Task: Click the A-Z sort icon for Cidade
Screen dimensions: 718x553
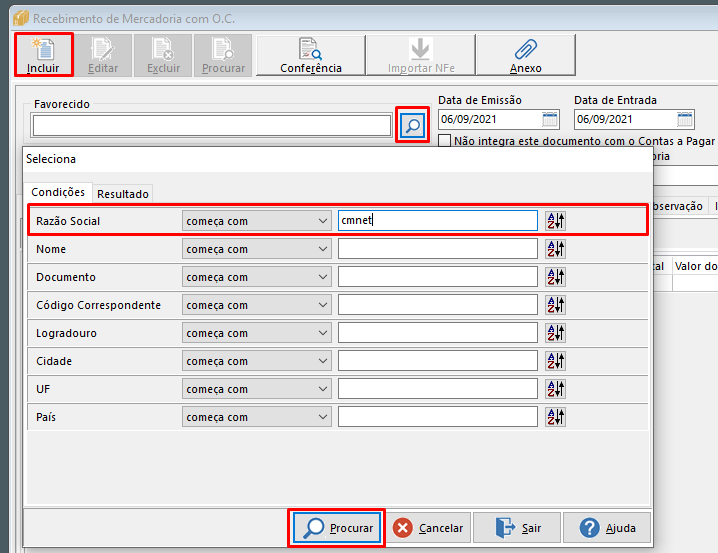Action: (555, 361)
